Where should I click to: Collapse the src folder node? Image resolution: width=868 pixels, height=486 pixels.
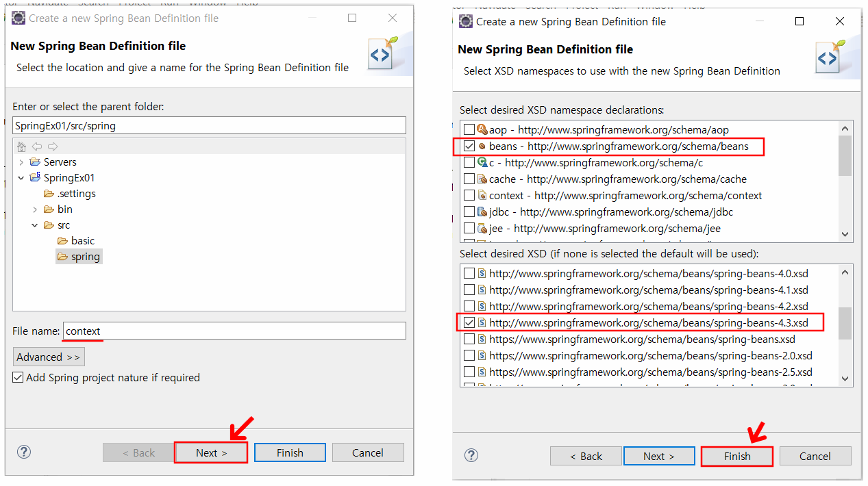[35, 225]
